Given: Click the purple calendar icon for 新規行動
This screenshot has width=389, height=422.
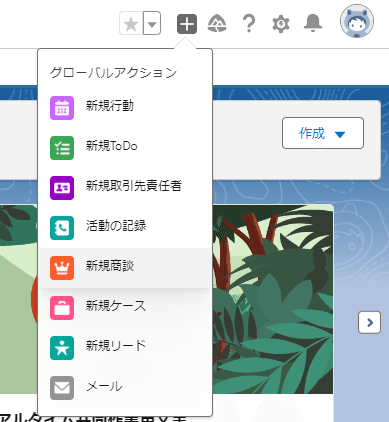Looking at the screenshot, I should pos(62,108).
